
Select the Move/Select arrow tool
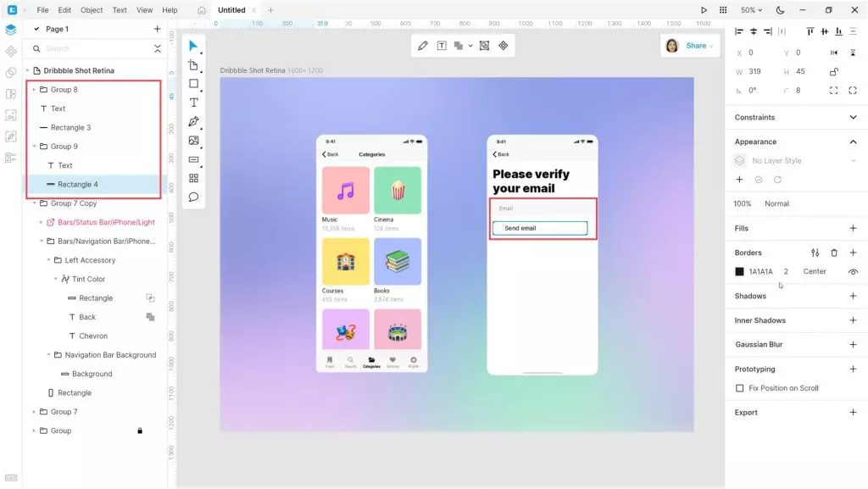click(193, 46)
